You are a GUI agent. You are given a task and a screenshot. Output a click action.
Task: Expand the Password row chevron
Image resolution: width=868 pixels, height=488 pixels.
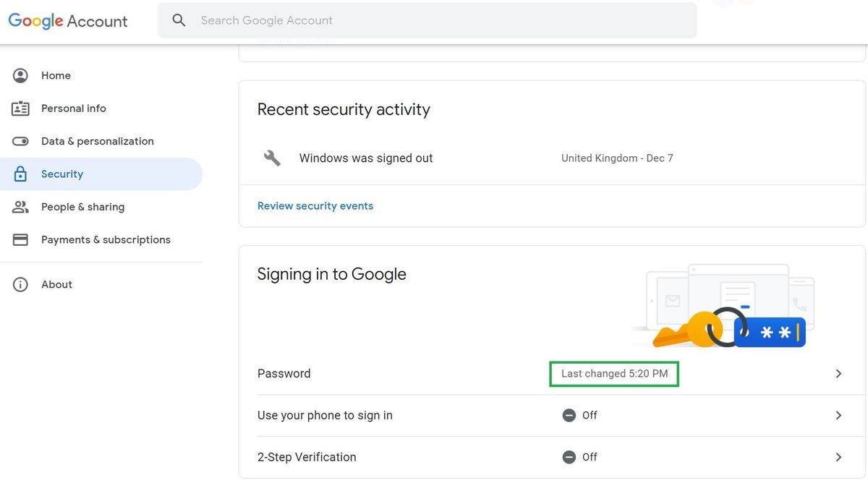coord(838,373)
